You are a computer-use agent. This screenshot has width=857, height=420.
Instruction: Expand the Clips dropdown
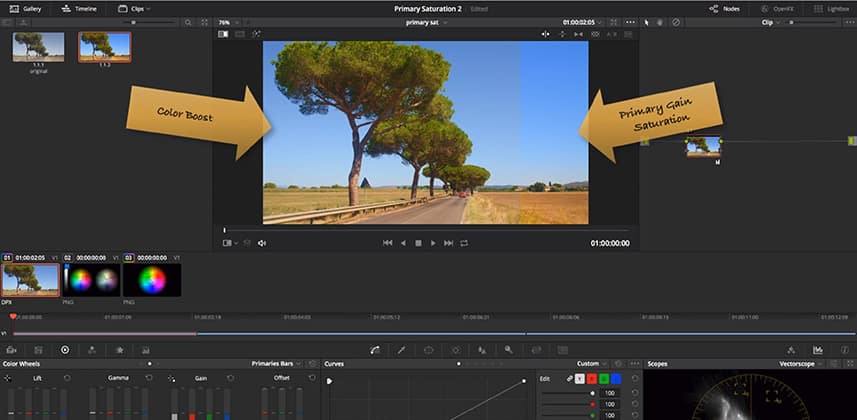(x=134, y=9)
